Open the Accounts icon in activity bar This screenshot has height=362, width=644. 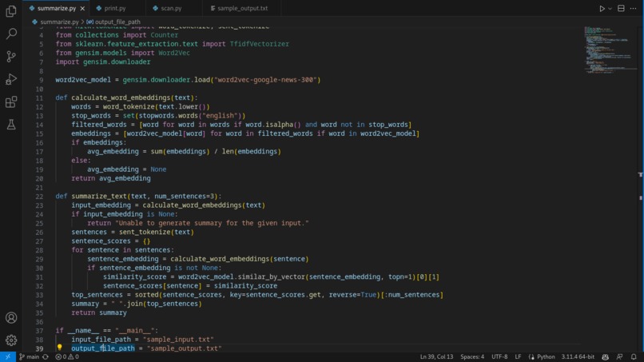[x=11, y=317]
